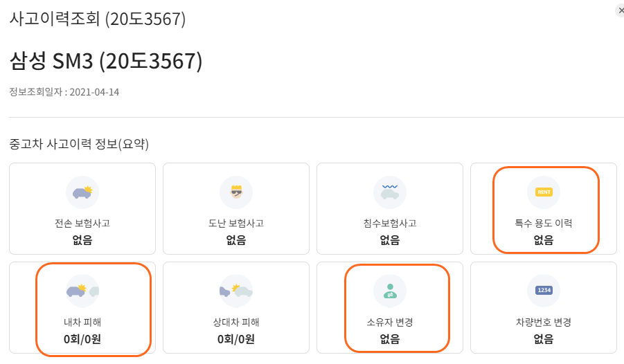Click the 침수보험사고 label text

click(x=390, y=223)
